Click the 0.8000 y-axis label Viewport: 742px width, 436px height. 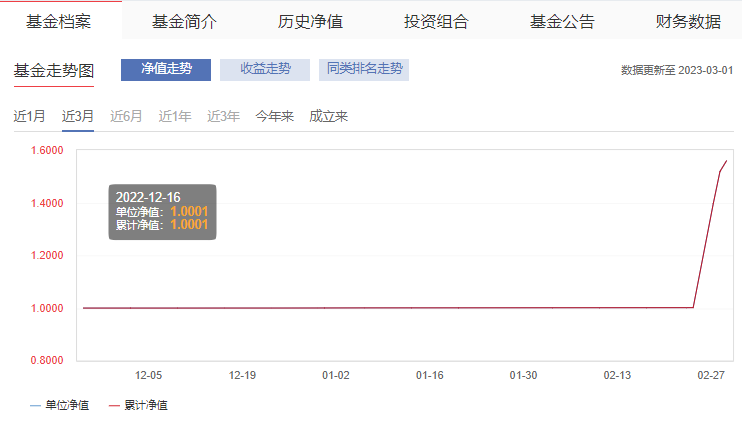[x=47, y=360]
